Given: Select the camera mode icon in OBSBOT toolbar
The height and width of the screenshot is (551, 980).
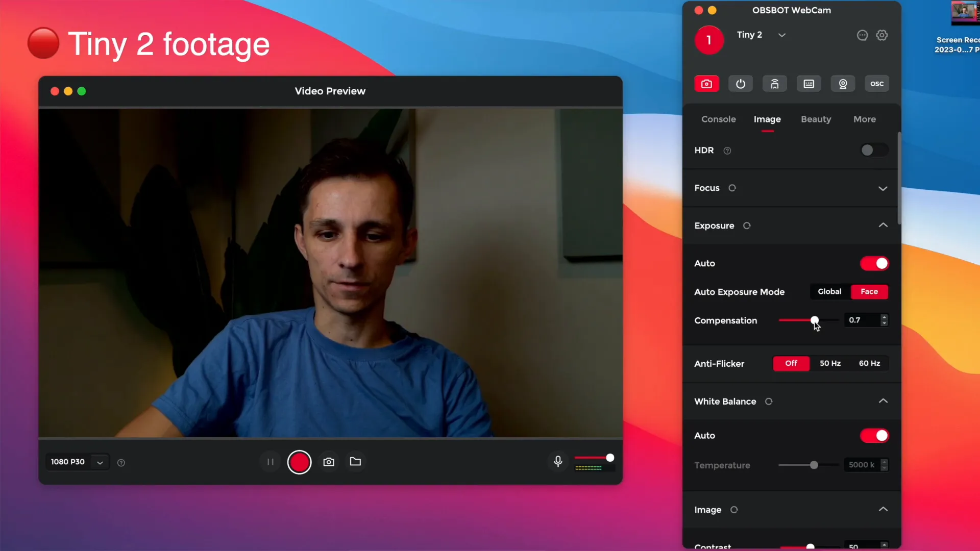Looking at the screenshot, I should pos(706,84).
